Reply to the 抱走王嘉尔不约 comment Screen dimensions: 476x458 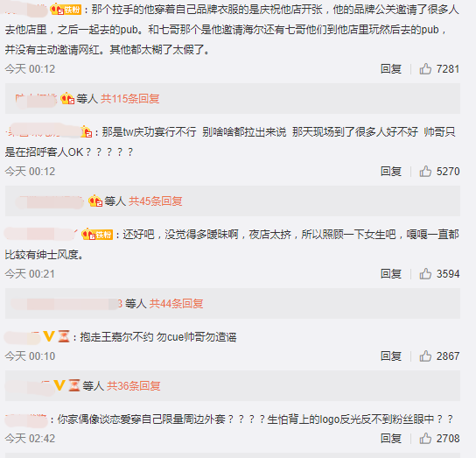pyautogui.click(x=391, y=356)
